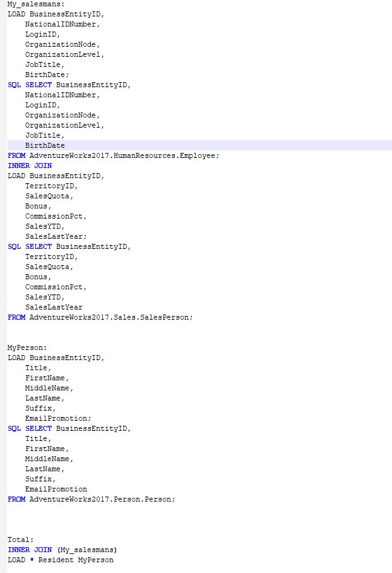Click "FROM AdventureWorks2017.Sales.SalesPerson;" line
The image size is (392, 573).
[x=100, y=318]
